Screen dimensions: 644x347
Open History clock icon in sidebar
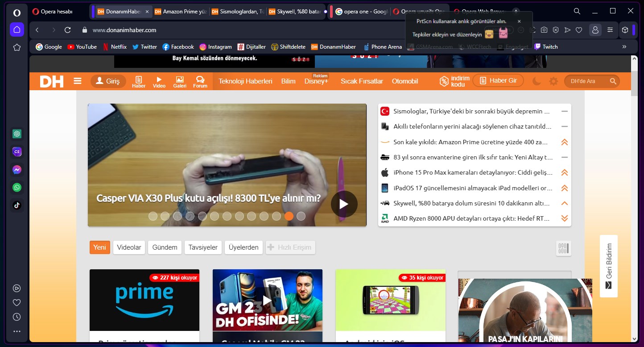point(17,317)
